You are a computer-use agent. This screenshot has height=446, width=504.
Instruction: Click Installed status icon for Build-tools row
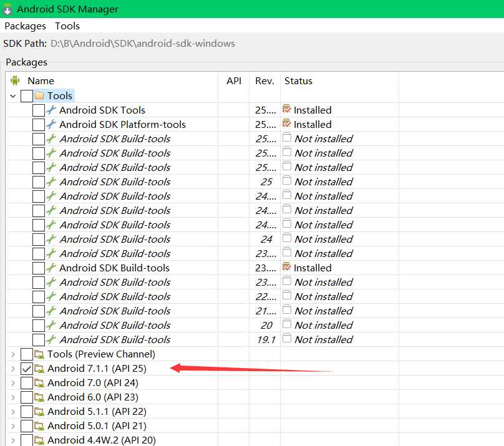point(287,268)
